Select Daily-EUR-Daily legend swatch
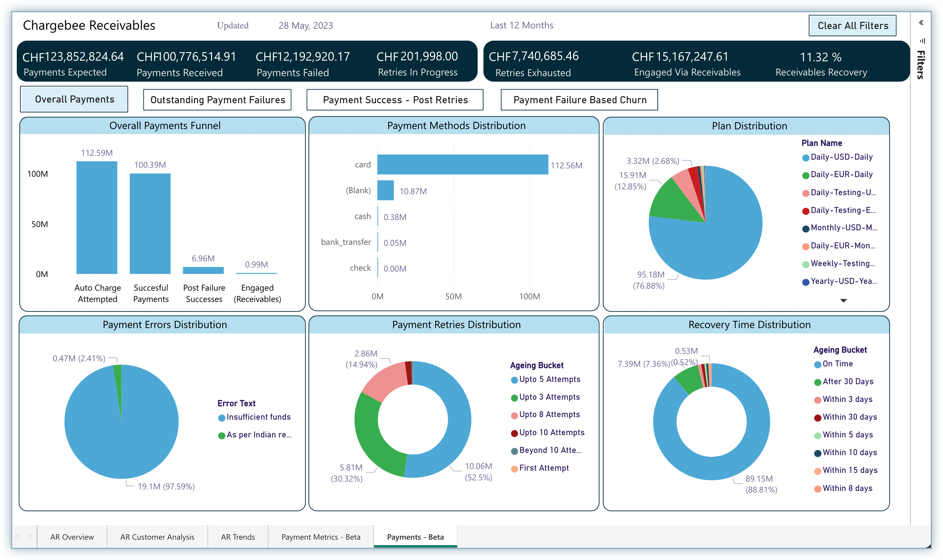The width and height of the screenshot is (943, 560). (x=805, y=175)
